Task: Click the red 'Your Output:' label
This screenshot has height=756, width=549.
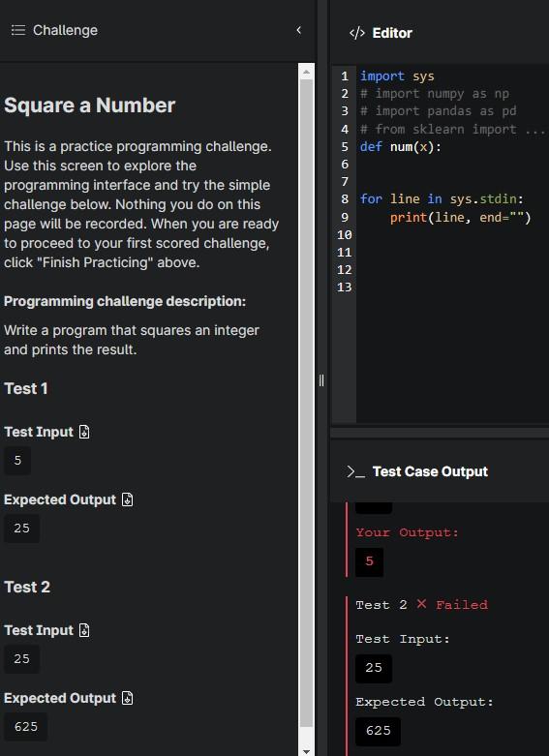Action: point(408,532)
